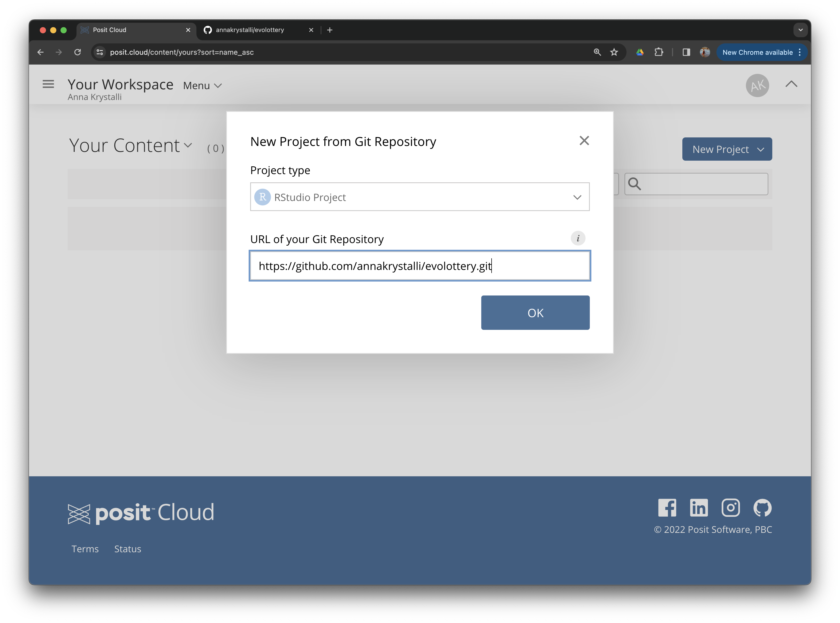Open the Google Drive extension
This screenshot has height=623, width=840.
coord(640,52)
